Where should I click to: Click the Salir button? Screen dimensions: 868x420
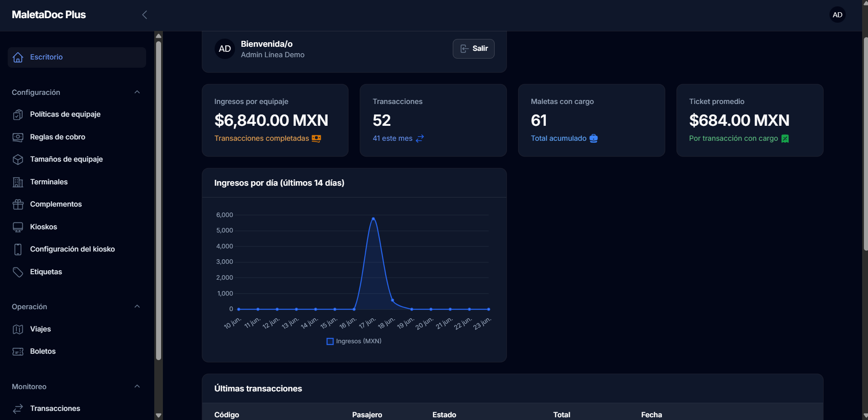point(474,49)
